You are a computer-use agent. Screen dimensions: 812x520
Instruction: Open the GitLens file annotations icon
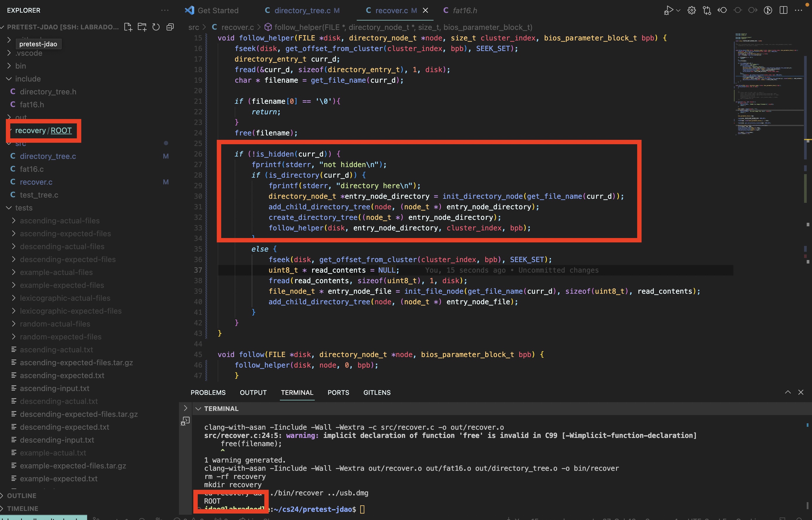(x=768, y=11)
